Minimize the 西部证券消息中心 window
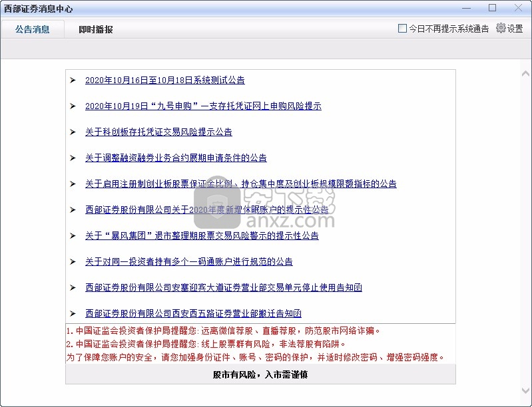The width and height of the screenshot is (532, 407). coord(467,8)
